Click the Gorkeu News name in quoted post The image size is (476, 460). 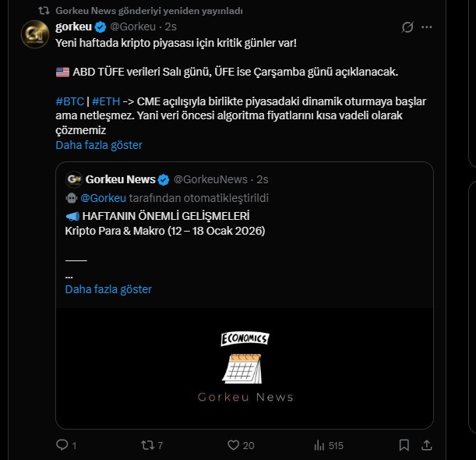click(121, 179)
